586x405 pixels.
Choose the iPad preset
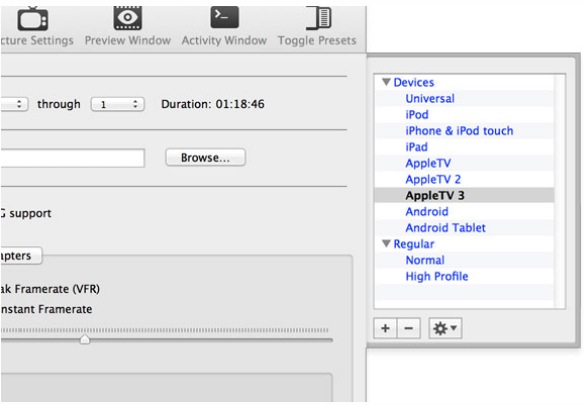[x=464, y=147]
